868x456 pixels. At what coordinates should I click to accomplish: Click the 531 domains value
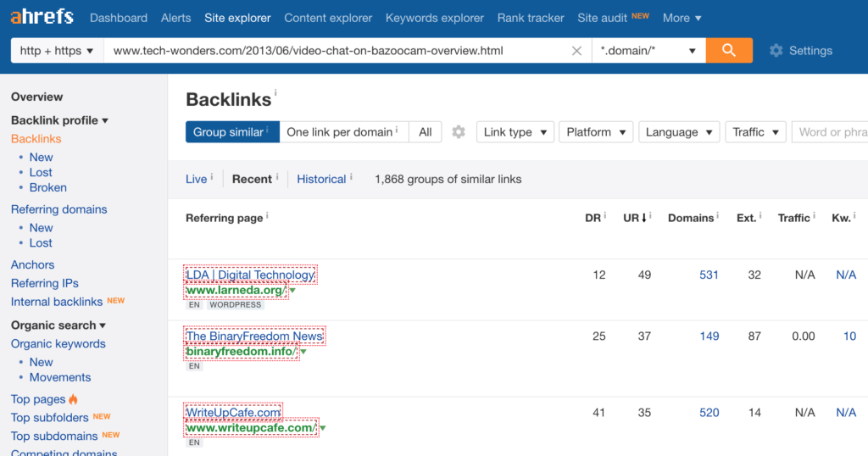(709, 275)
